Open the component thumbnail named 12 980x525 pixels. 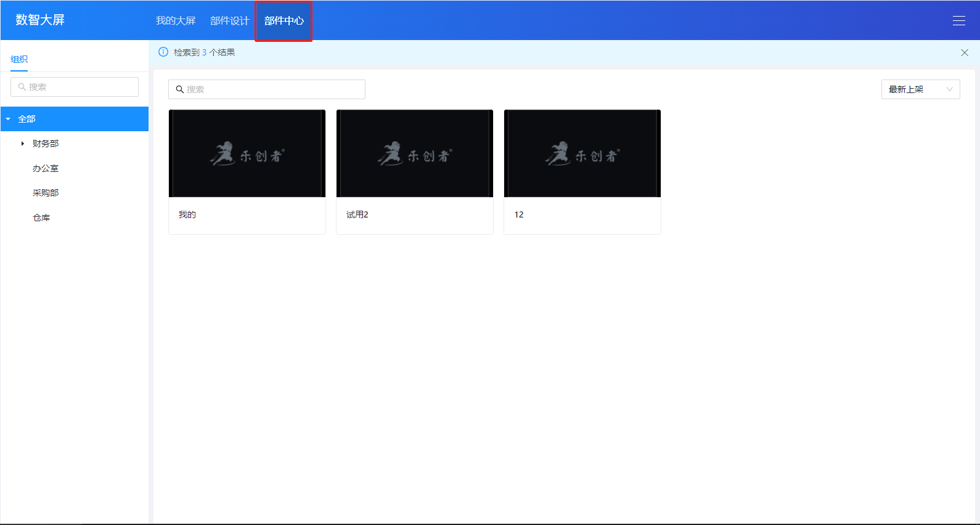pyautogui.click(x=582, y=153)
